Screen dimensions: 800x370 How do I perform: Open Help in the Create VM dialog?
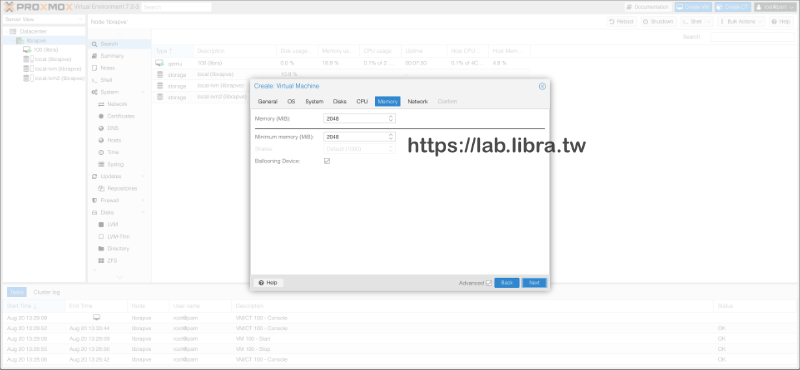click(268, 283)
